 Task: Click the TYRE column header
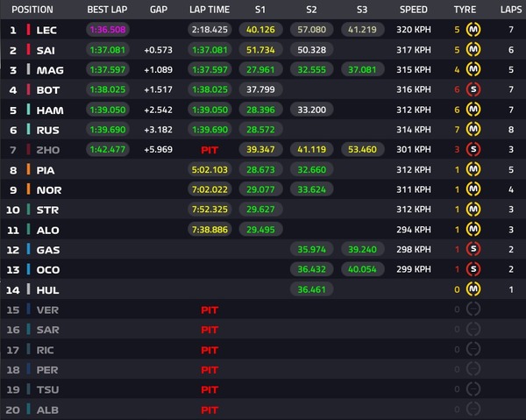465,10
